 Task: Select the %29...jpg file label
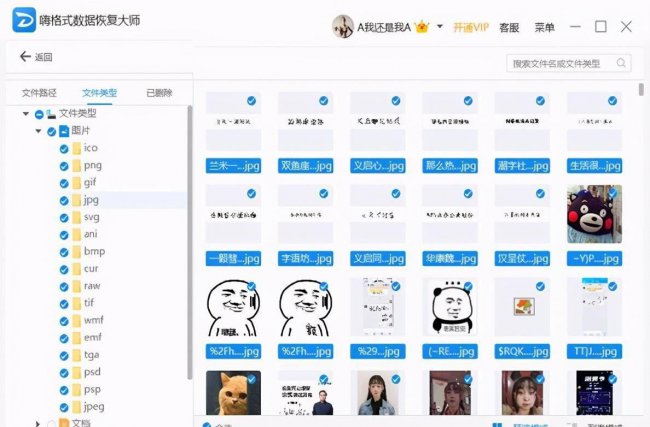(x=378, y=352)
